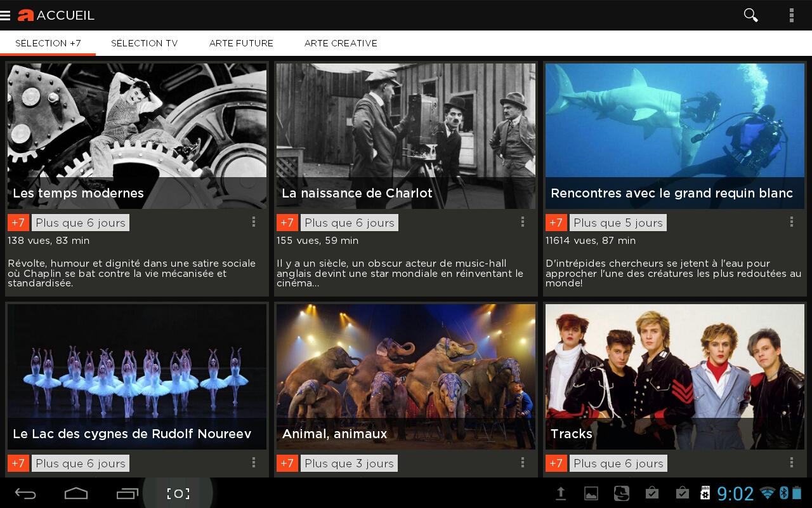Tap the screenshot capture button
812x508 pixels.
[x=178, y=493]
